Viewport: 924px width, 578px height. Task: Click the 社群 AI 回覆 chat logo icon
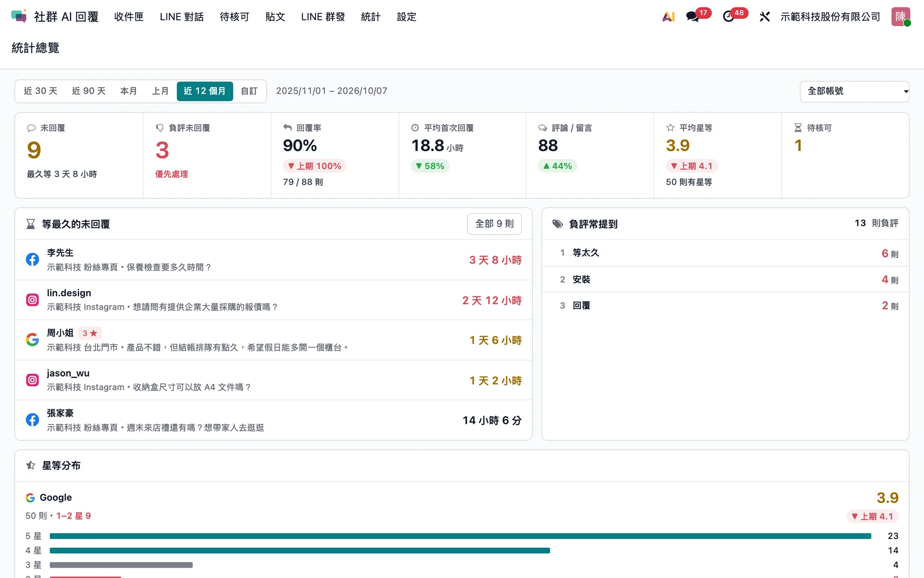pos(19,17)
